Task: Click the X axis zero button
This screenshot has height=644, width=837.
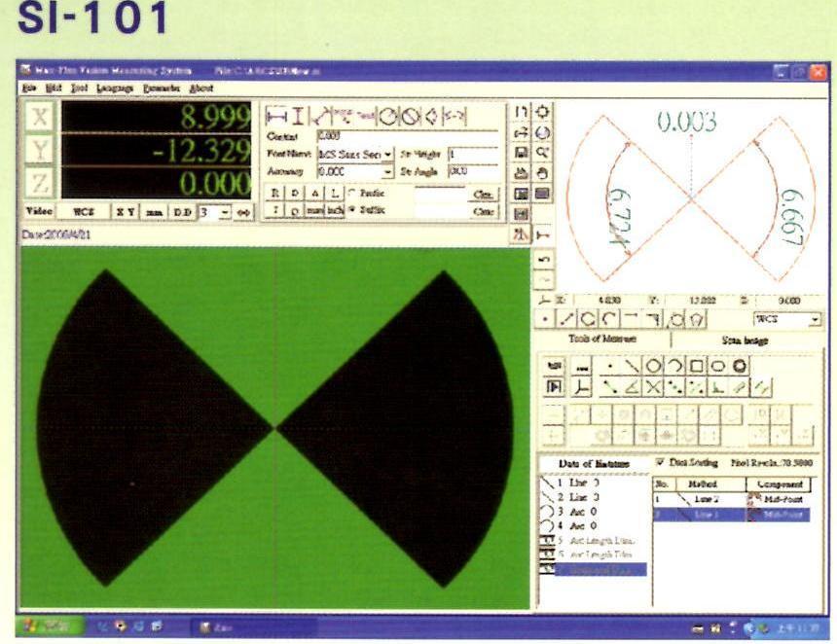Action: tap(40, 119)
